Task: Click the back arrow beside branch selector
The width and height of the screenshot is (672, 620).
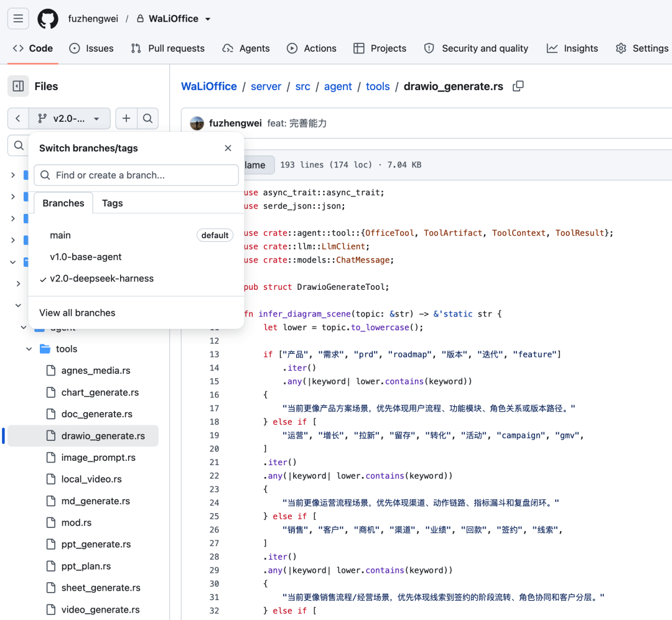Action: point(18,118)
